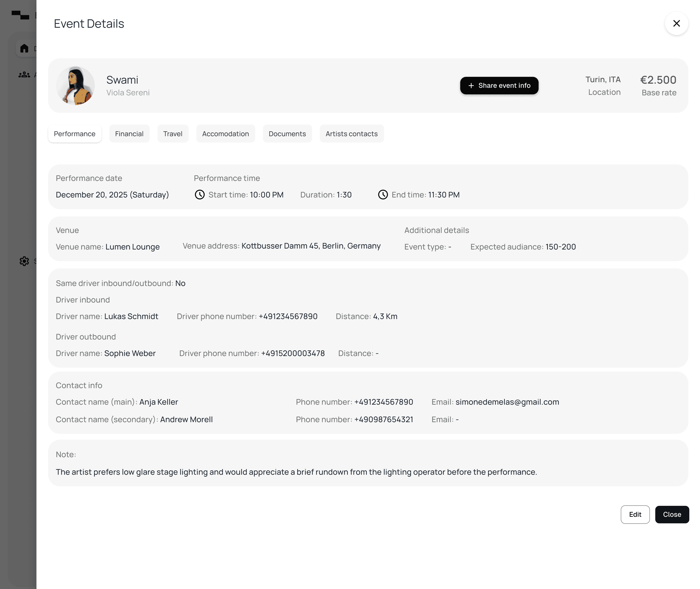The image size is (700, 589).
Task: Select the Performance tab
Action: tap(74, 134)
